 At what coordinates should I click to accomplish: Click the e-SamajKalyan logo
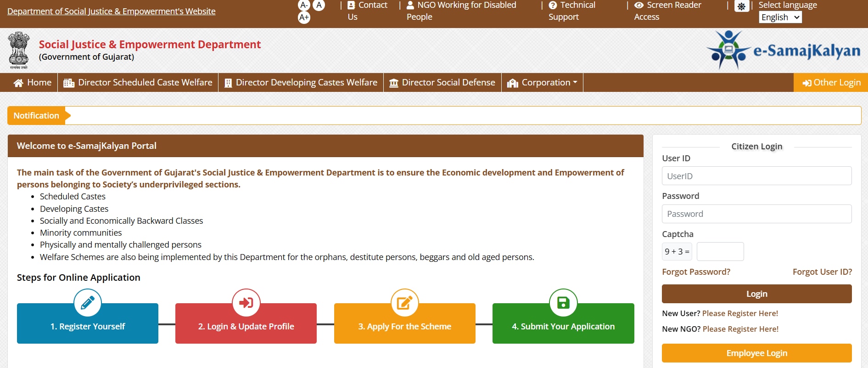coord(783,51)
